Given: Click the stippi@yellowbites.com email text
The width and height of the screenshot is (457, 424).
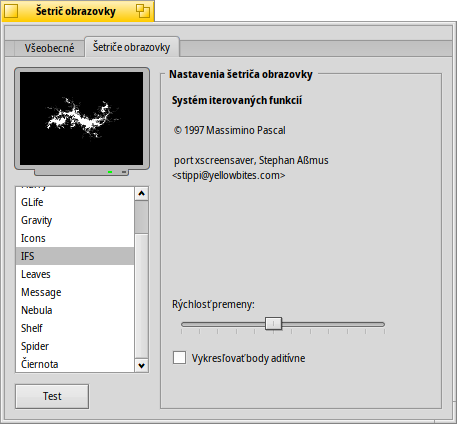Looking at the screenshot, I should (x=229, y=175).
